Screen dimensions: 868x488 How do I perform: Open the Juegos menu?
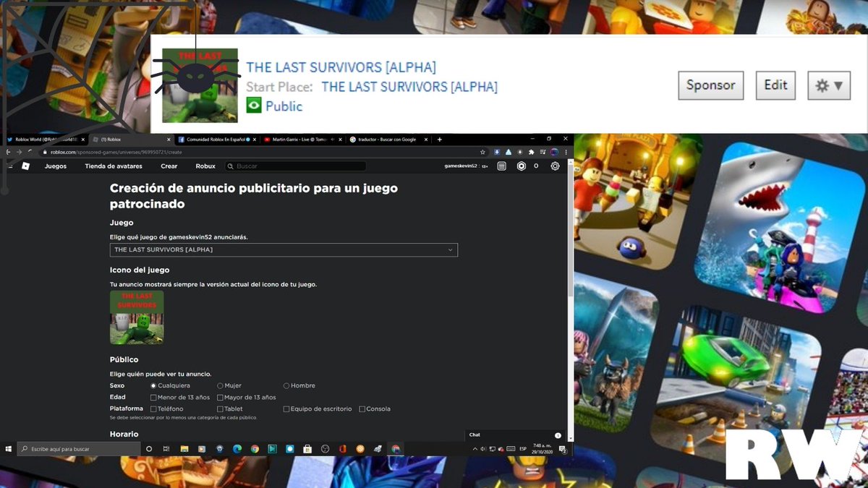(56, 166)
